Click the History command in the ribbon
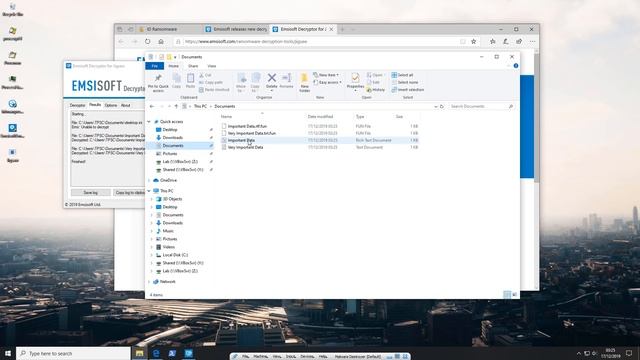The height and width of the screenshot is (360, 640). pos(376,90)
